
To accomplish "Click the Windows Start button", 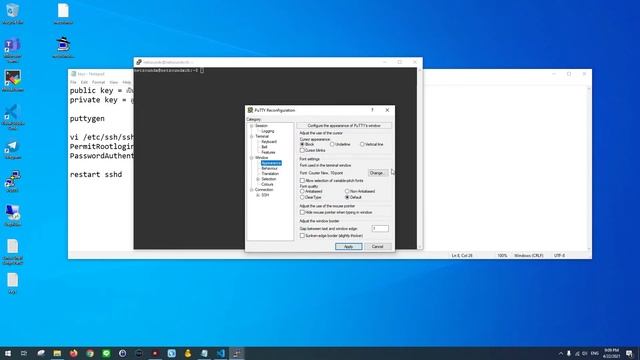I will pyautogui.click(x=8, y=353).
